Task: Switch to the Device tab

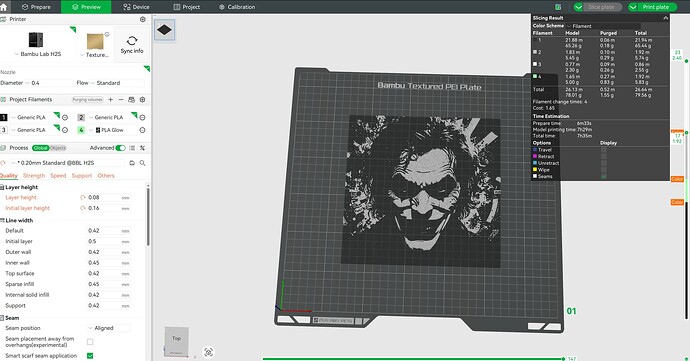Action: 136,7
